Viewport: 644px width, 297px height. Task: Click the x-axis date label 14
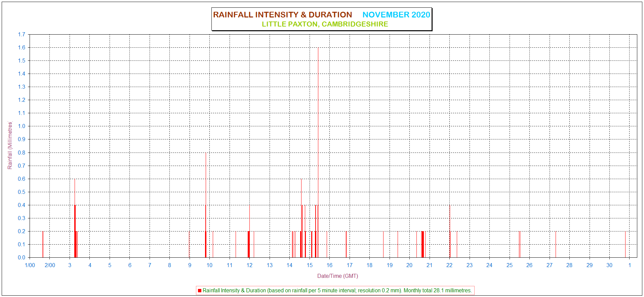[289, 265]
